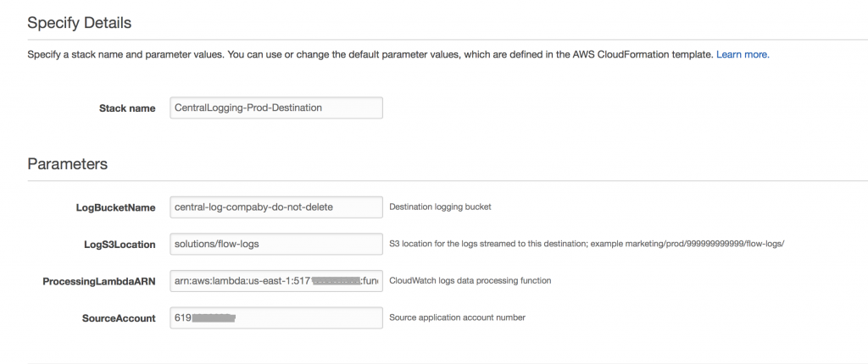Select the SourceAccount input field
Viewport: 868px width, 364px height.
pos(276,317)
